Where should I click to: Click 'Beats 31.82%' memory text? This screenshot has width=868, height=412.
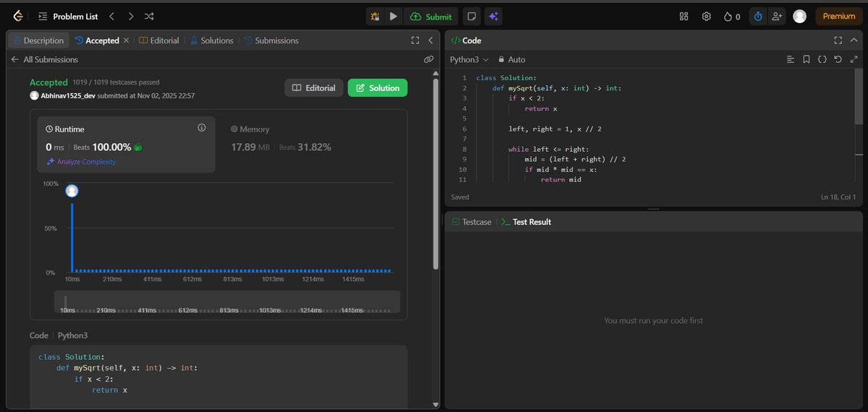coord(305,147)
